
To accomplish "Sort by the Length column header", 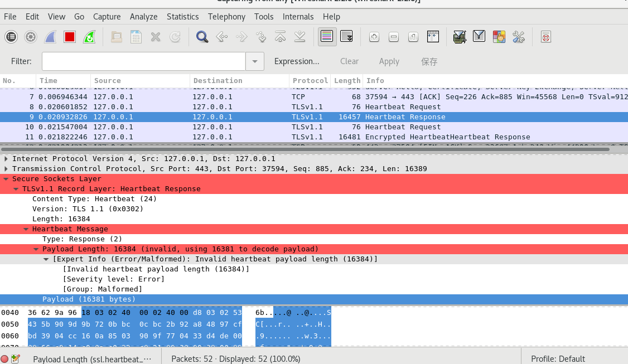I will point(347,80).
